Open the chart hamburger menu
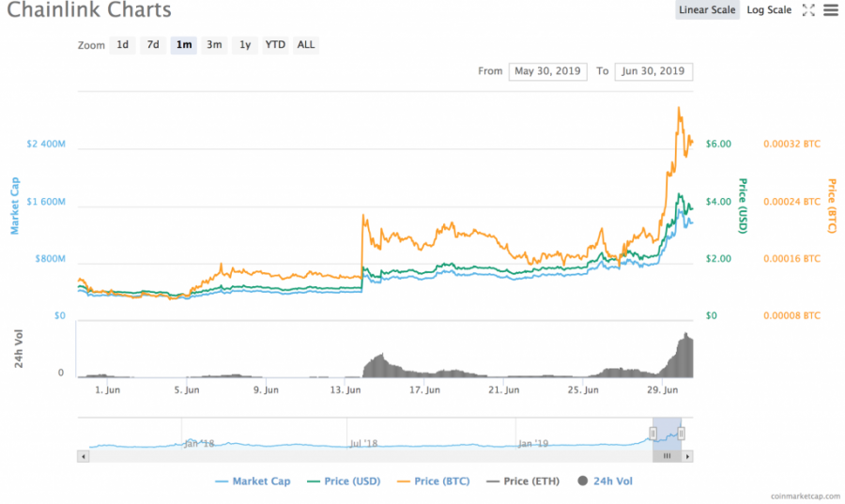The width and height of the screenshot is (845, 504). coord(831,9)
